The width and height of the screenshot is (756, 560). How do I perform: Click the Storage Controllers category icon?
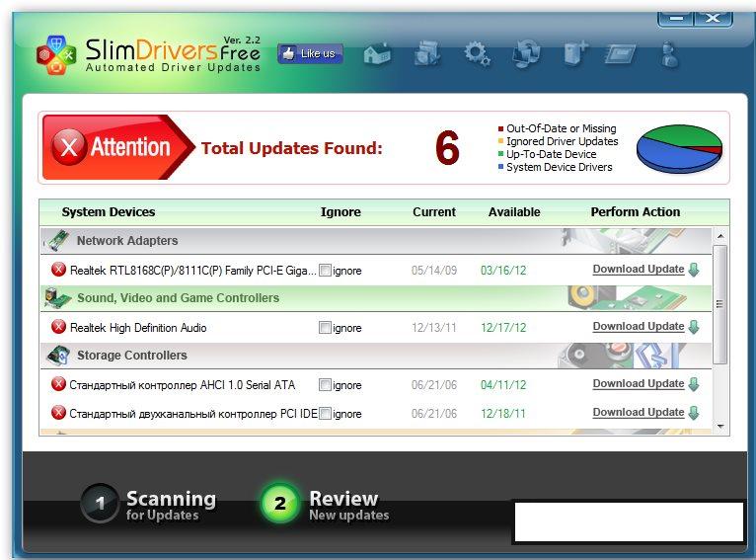[58, 355]
